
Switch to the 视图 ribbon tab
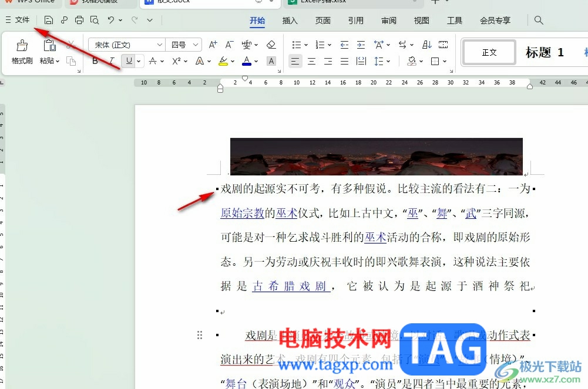[x=422, y=21]
